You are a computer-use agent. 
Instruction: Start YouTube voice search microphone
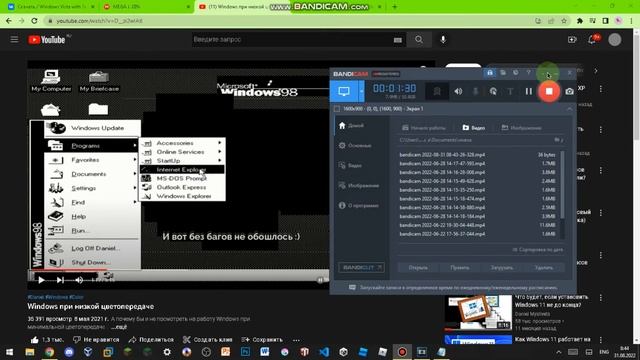[443, 40]
